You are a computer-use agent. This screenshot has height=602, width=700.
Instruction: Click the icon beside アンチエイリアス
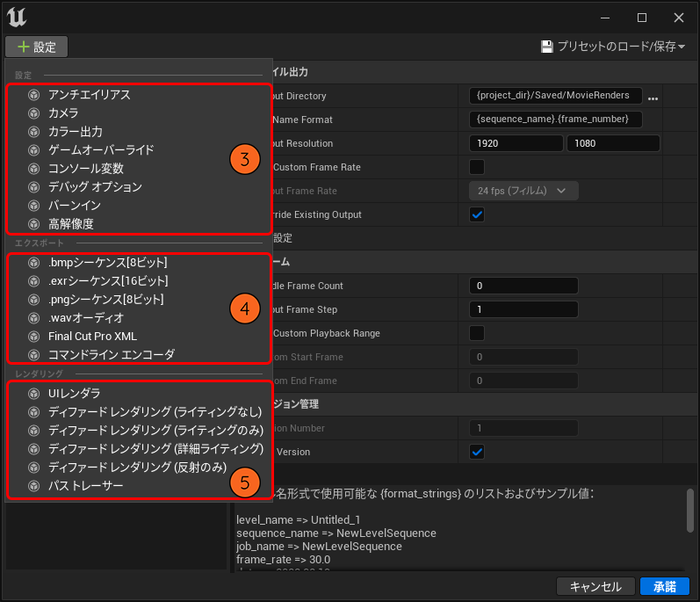[x=34, y=95]
